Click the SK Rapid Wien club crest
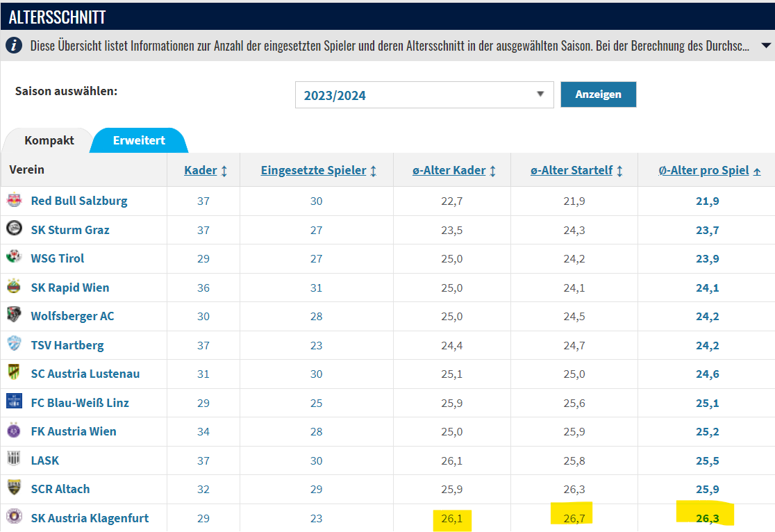Screen dimensions: 775x532 (14, 287)
